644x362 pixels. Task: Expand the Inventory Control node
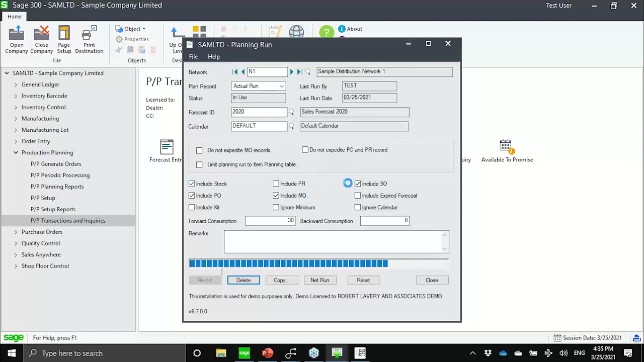(16, 107)
